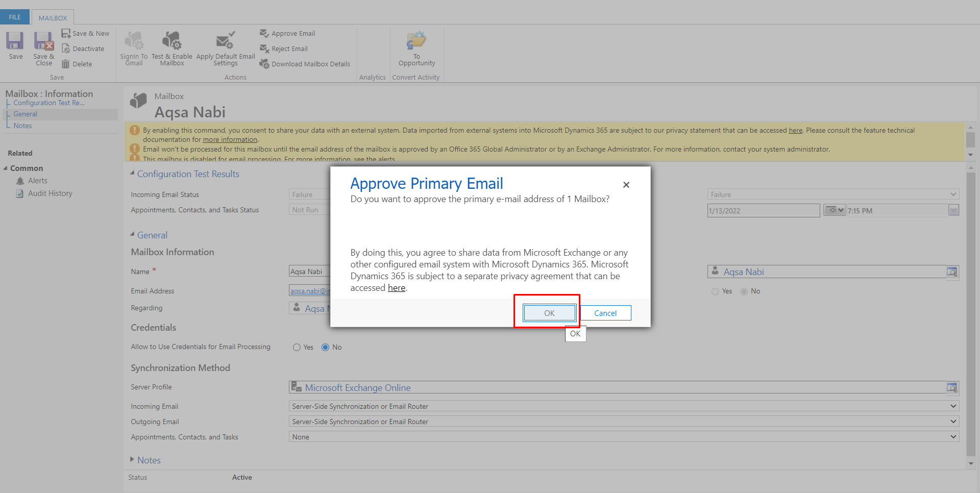Screen dimensions: 980x493
Task: Expand the Notes section
Action: (x=133, y=460)
